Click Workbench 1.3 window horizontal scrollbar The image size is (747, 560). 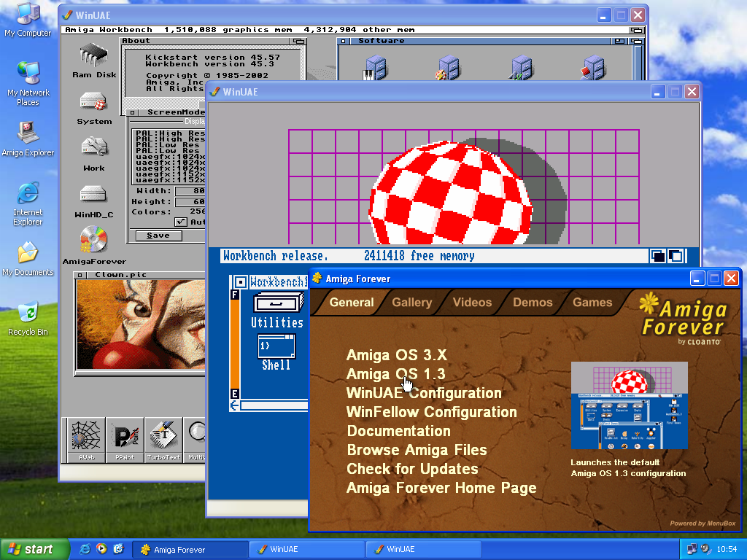(274, 405)
